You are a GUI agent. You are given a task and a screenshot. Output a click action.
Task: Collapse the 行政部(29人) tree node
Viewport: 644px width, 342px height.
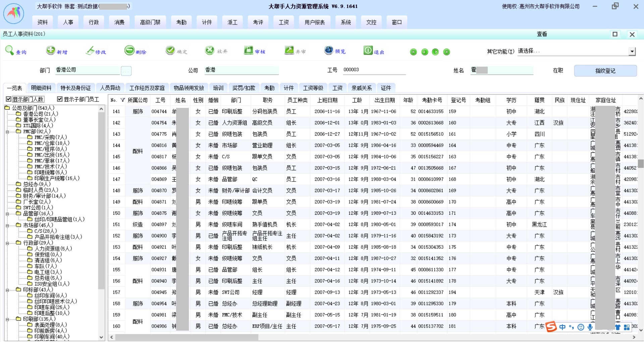coord(7,243)
